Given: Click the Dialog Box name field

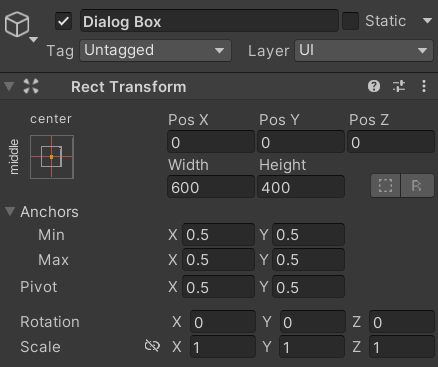Looking at the screenshot, I should [209, 21].
